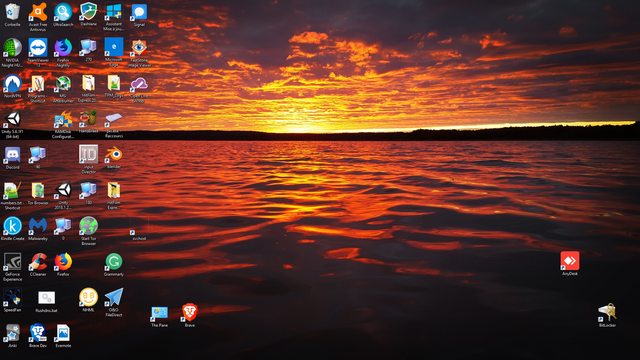The width and height of the screenshot is (640, 360).
Task: Open the TPM folder shortcut
Action: pos(113,84)
